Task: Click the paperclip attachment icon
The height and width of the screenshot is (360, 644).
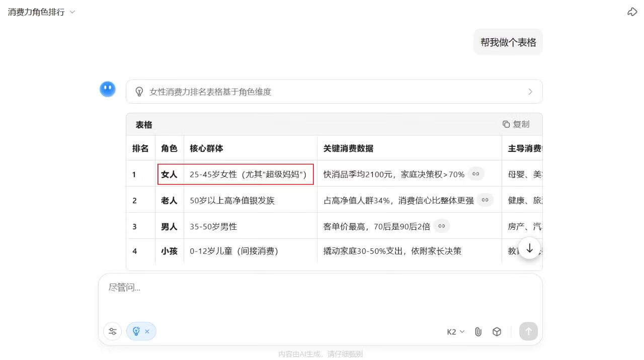Action: click(477, 331)
